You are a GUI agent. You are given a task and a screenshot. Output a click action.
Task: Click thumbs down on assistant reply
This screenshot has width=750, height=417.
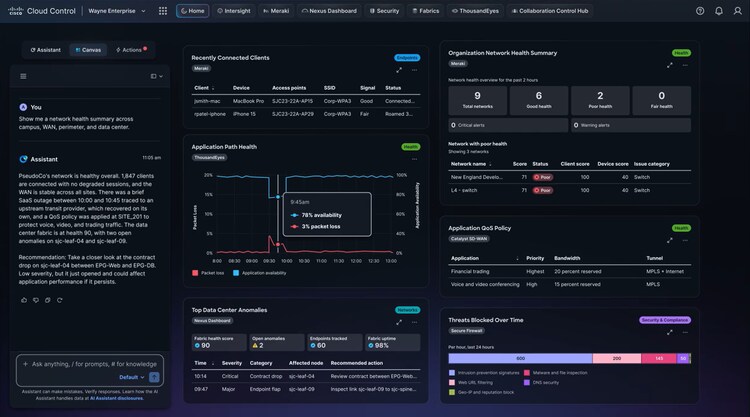tap(36, 300)
